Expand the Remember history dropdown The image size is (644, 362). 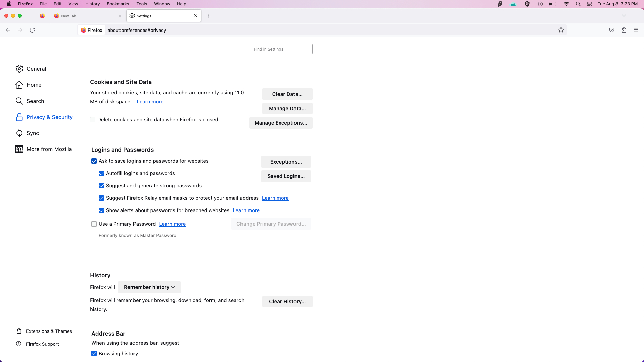pos(149,287)
